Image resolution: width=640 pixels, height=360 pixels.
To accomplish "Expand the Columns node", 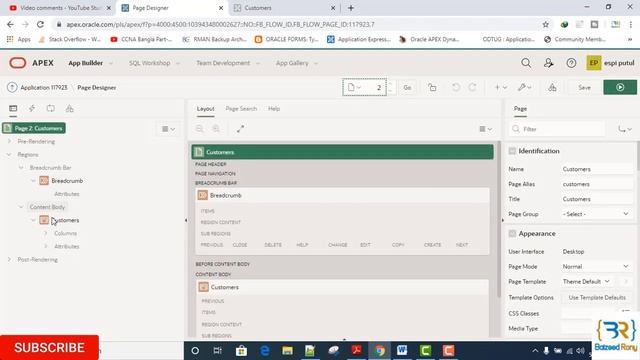I will pyautogui.click(x=46, y=233).
